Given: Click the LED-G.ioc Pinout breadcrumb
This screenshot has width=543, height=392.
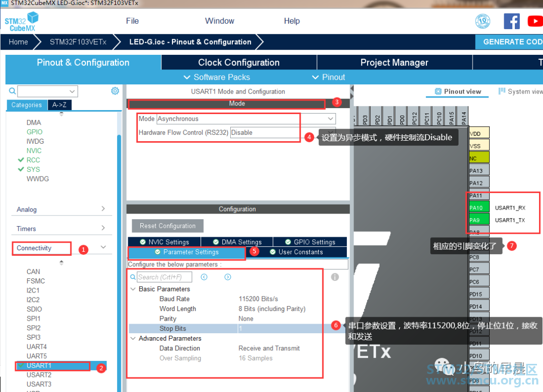Looking at the screenshot, I should 190,42.
